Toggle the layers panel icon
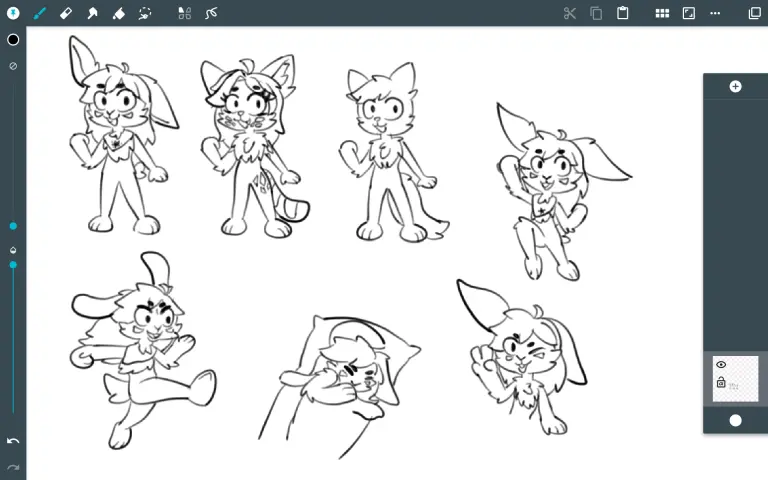This screenshot has width=768, height=480. pos(754,13)
